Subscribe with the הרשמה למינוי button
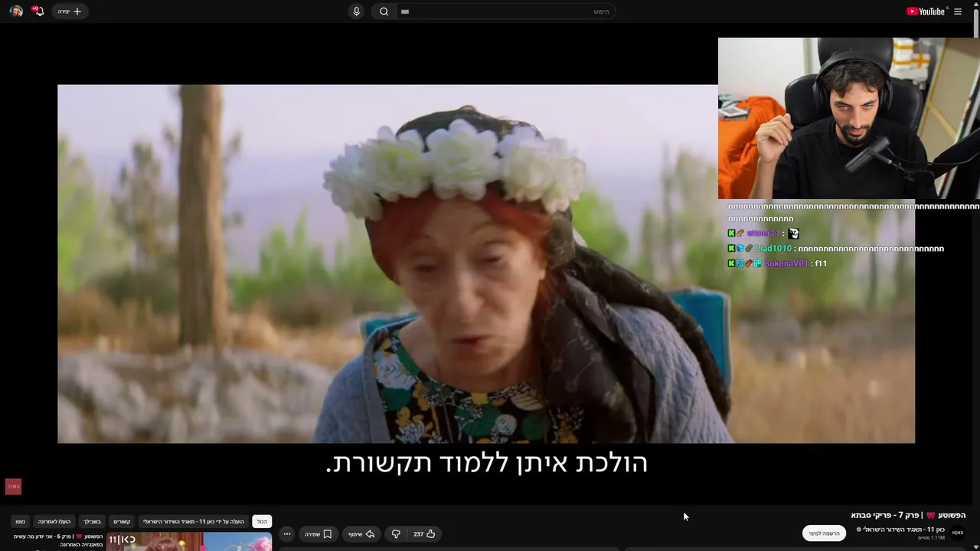 click(824, 533)
